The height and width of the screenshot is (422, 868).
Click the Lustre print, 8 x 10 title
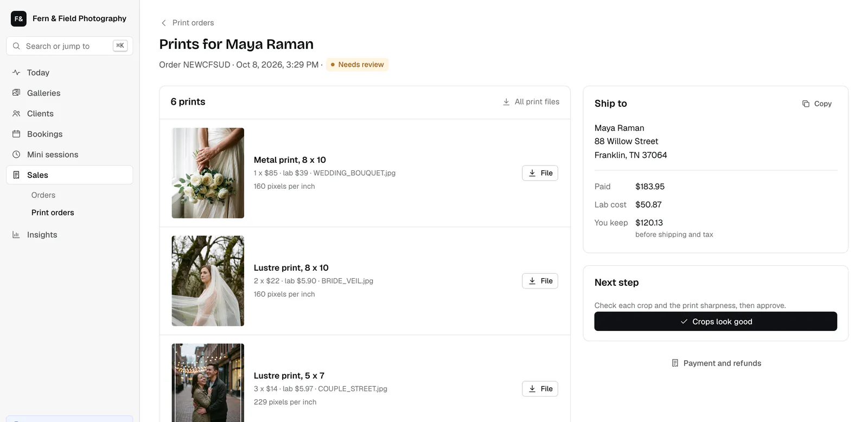point(291,268)
